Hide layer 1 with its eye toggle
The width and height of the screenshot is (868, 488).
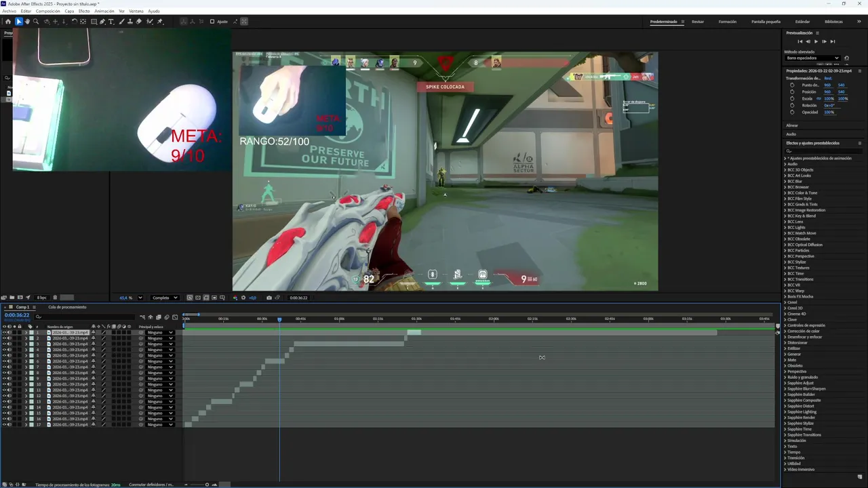coord(4,333)
